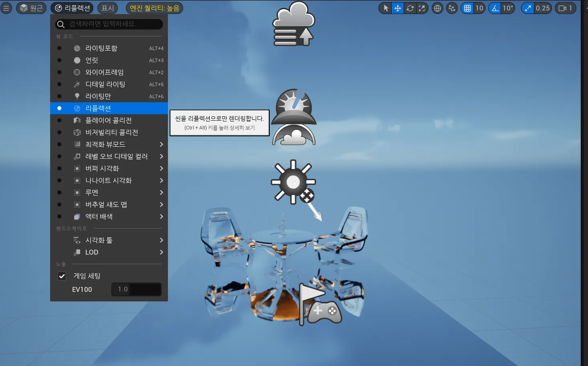Viewport: 588px width, 366px height.
Task: Click the radio dot for 플레이어 콜리전
Action: pos(59,120)
